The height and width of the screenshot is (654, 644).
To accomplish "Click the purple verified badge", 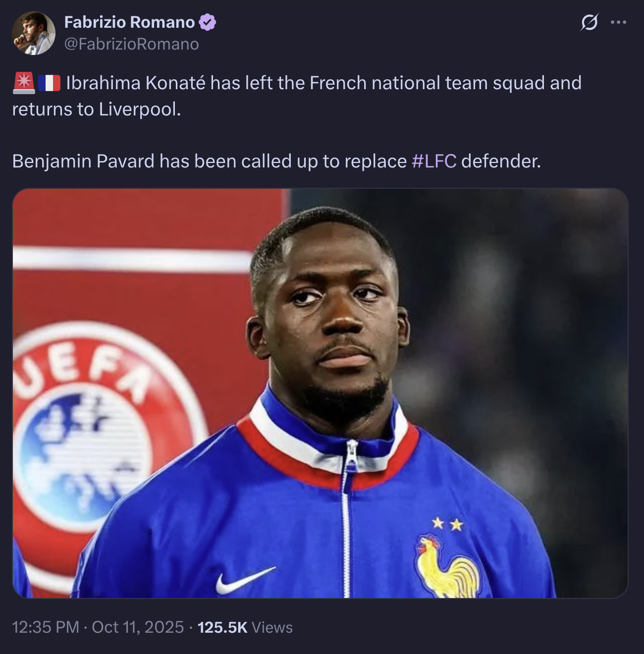I will [x=207, y=22].
